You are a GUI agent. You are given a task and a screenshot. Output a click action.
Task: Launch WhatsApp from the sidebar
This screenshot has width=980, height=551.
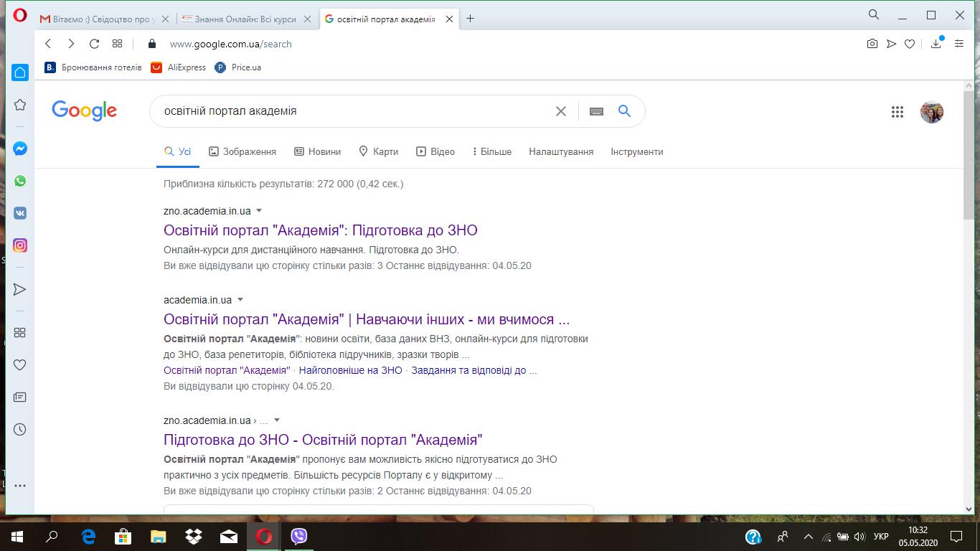(20, 181)
